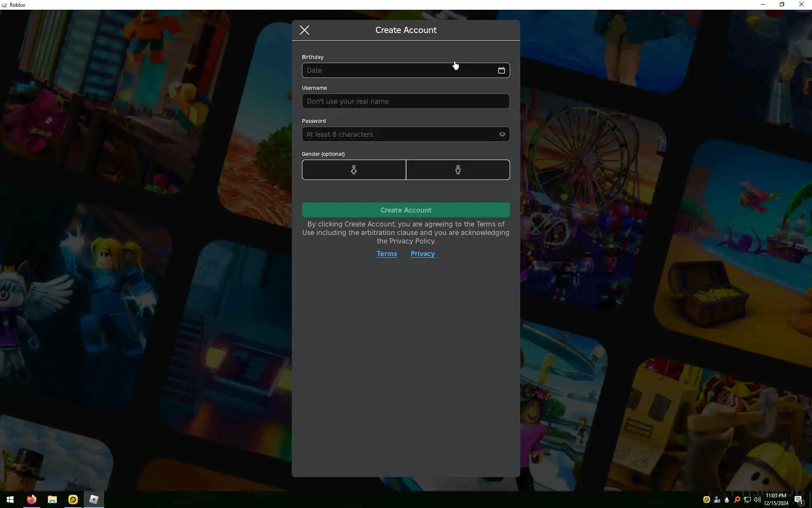The height and width of the screenshot is (508, 812).
Task: Select the female gender option
Action: (x=354, y=170)
